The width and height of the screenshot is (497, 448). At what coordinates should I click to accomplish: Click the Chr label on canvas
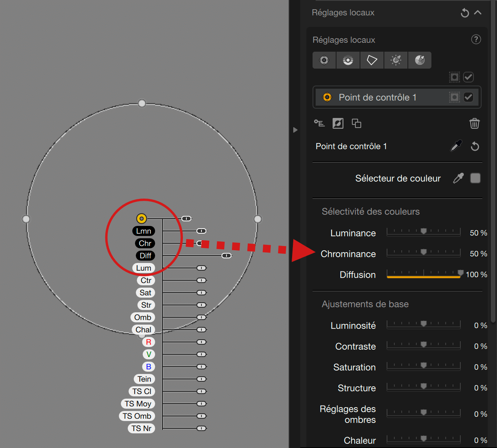(x=145, y=243)
